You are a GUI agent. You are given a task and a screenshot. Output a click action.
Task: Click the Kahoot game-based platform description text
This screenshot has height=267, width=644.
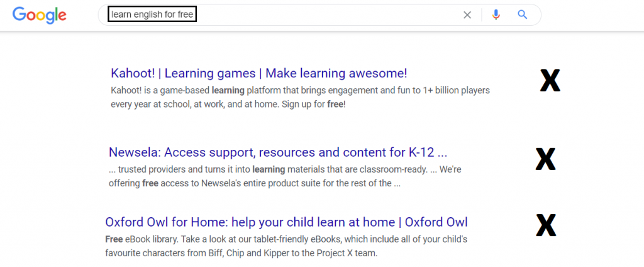click(x=300, y=97)
